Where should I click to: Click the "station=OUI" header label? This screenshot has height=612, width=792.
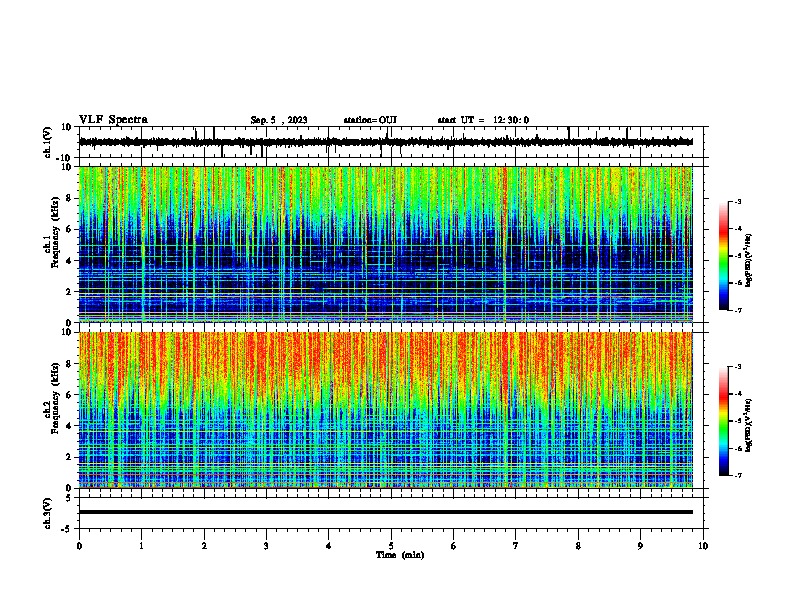click(370, 120)
